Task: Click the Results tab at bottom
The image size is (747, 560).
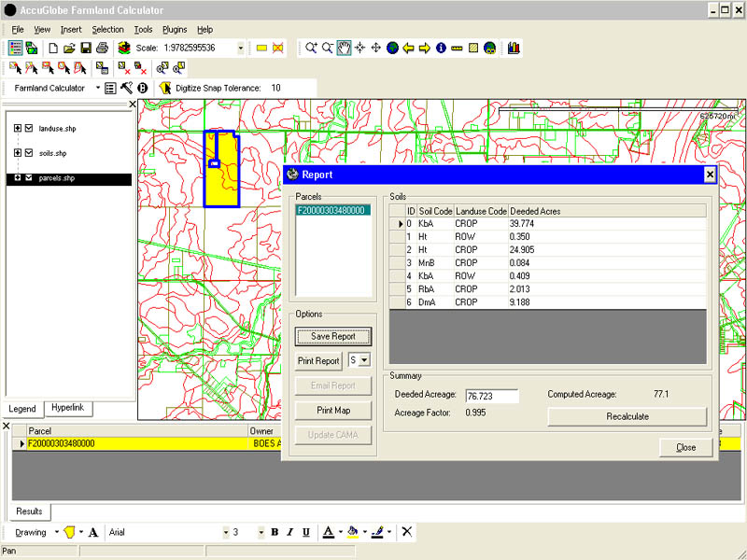Action: point(30,511)
